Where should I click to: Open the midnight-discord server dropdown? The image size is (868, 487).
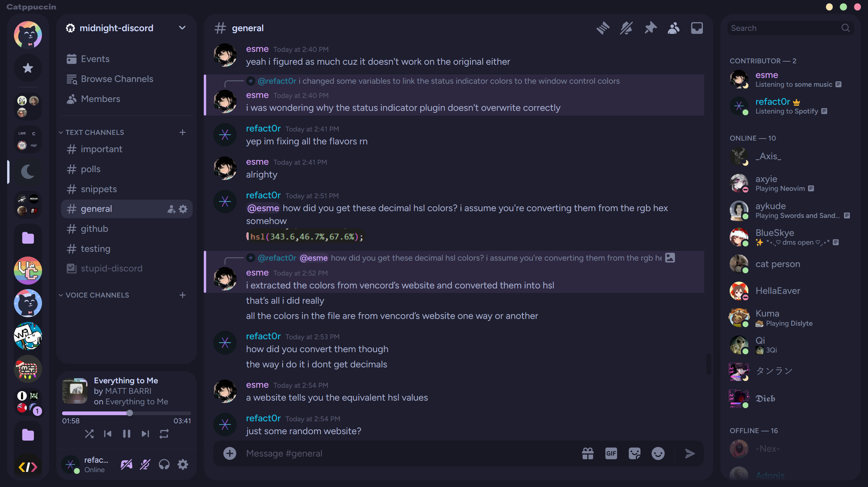coord(182,28)
